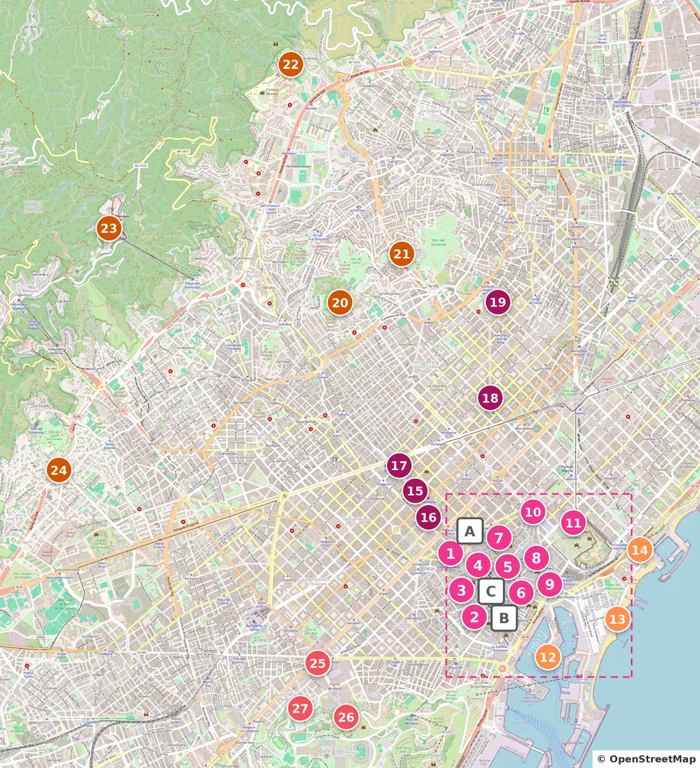Click the square marker labeled A
Image resolution: width=700 pixels, height=768 pixels.
tap(470, 531)
